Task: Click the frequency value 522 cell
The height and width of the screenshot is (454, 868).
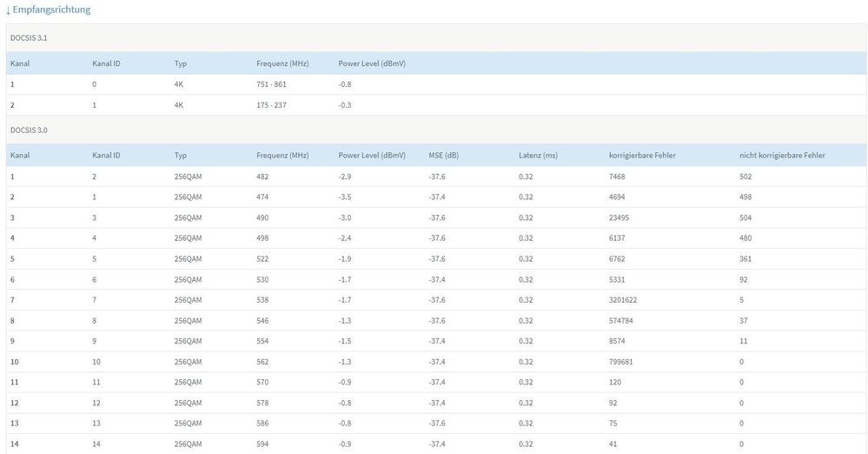Action: (x=262, y=259)
